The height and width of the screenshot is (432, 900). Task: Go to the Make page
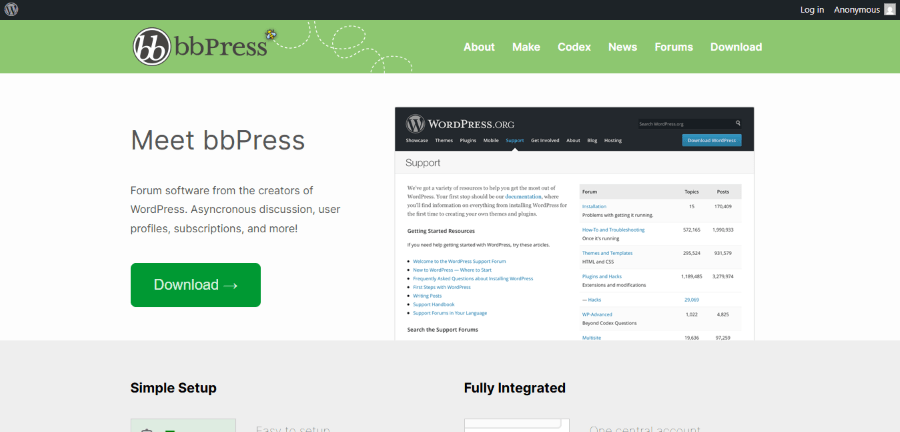click(526, 47)
